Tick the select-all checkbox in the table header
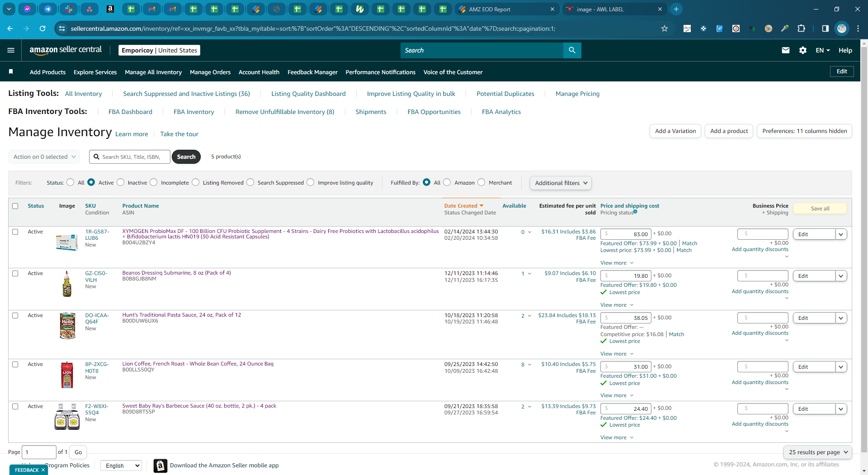This screenshot has width=868, height=475. tap(15, 206)
